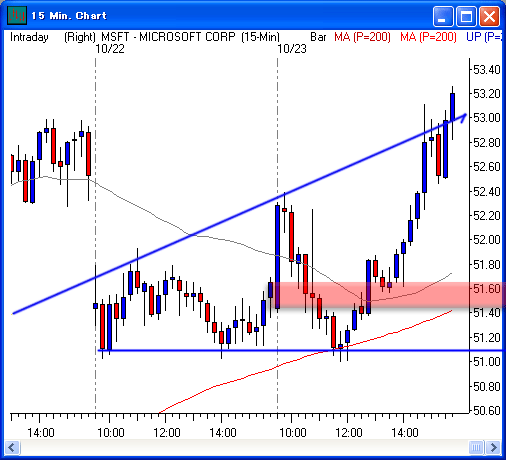Close the 15 Min. Chart window
The height and width of the screenshot is (460, 506).
click(x=489, y=16)
